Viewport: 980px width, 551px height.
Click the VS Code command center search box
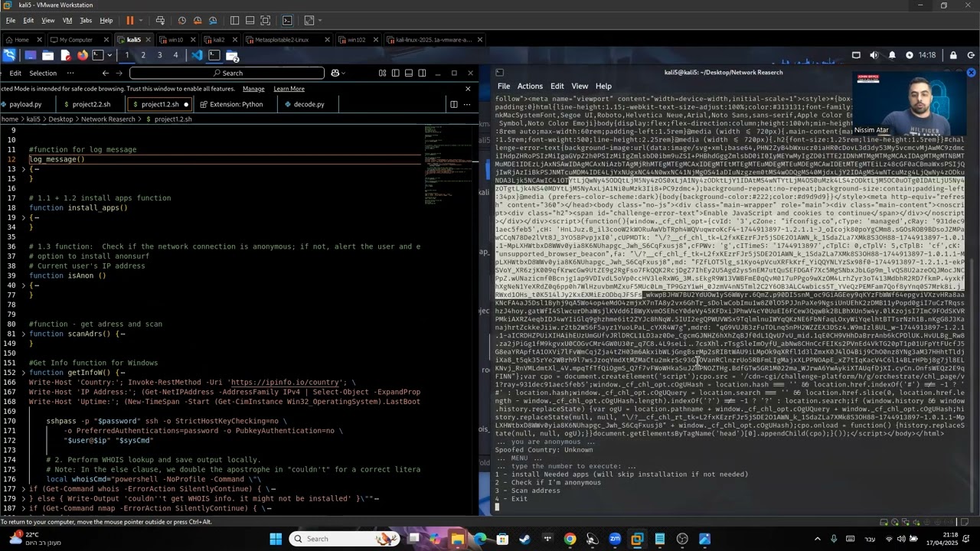click(x=227, y=73)
